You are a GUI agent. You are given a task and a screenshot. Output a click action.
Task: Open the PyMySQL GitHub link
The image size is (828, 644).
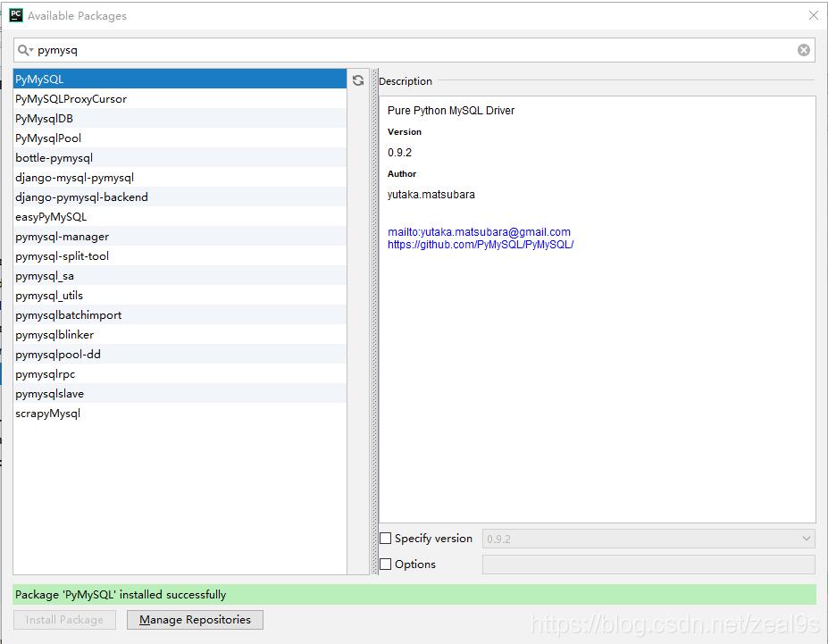(x=481, y=243)
